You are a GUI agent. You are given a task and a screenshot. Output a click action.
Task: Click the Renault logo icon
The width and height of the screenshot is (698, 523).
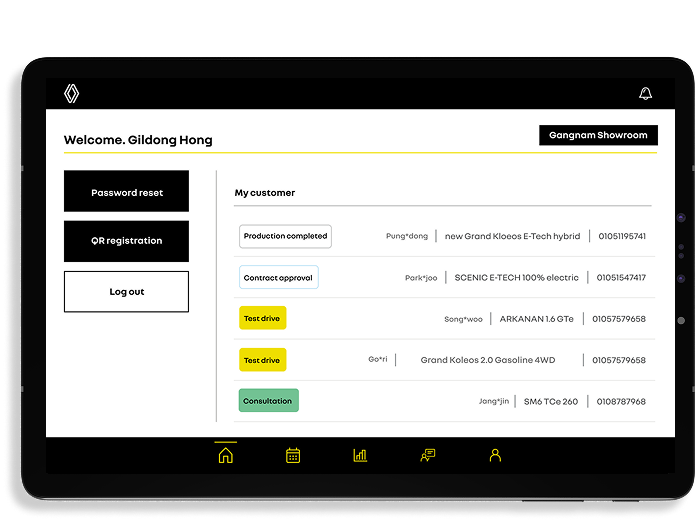pyautogui.click(x=71, y=93)
